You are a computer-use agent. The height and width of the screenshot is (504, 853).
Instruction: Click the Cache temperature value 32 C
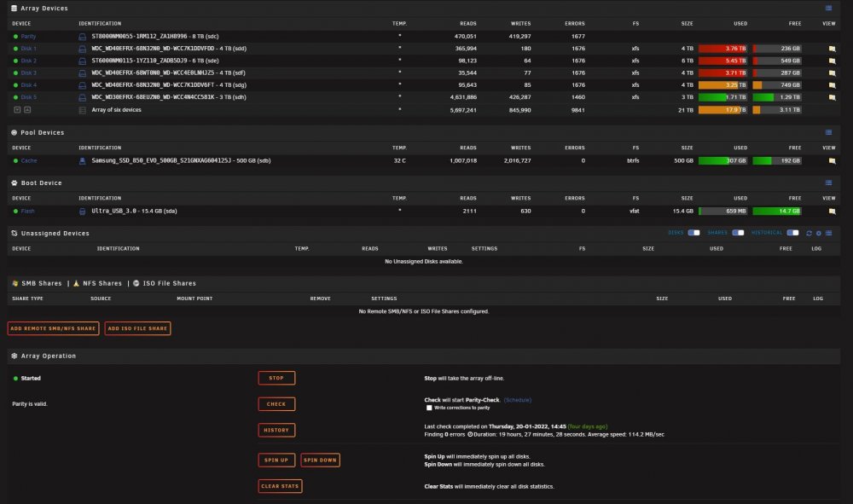click(x=400, y=161)
